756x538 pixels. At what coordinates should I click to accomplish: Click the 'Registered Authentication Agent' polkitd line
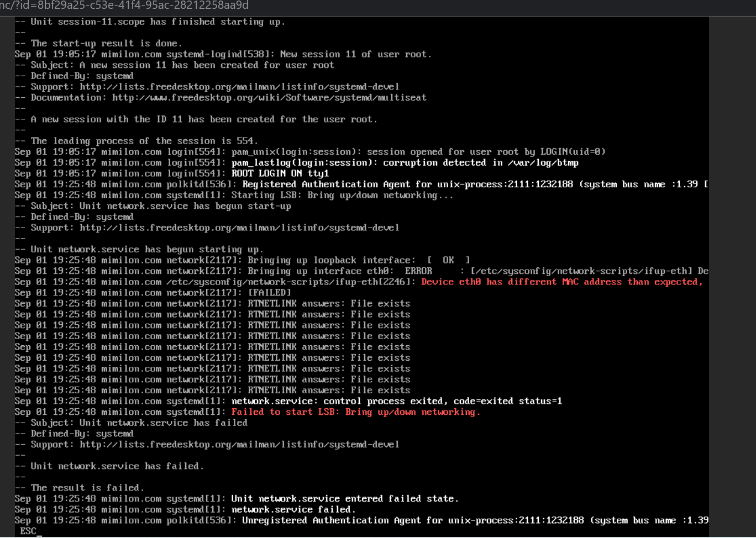pos(361,184)
